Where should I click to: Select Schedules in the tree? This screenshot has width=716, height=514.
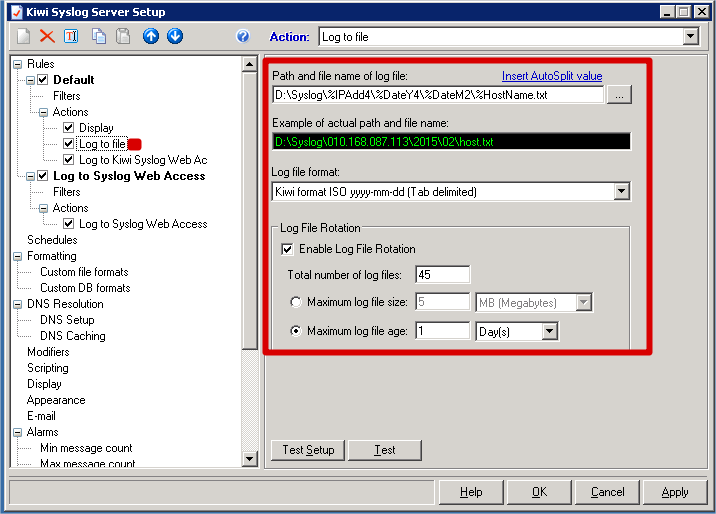point(52,240)
